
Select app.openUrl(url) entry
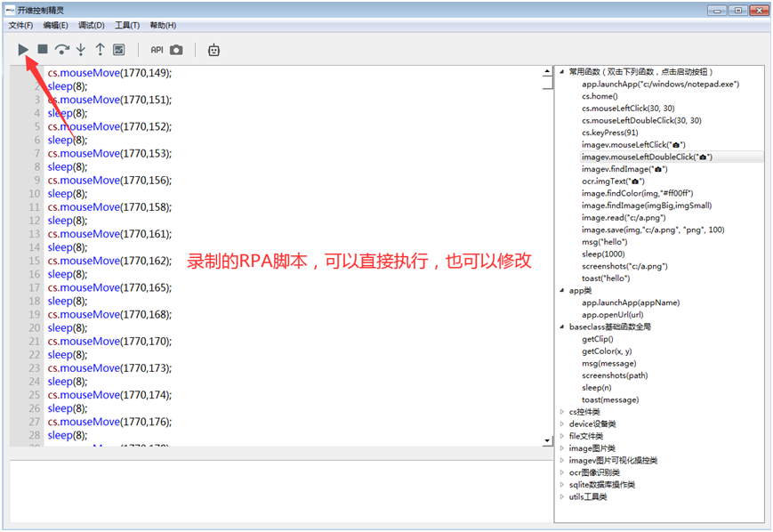pyautogui.click(x=612, y=315)
